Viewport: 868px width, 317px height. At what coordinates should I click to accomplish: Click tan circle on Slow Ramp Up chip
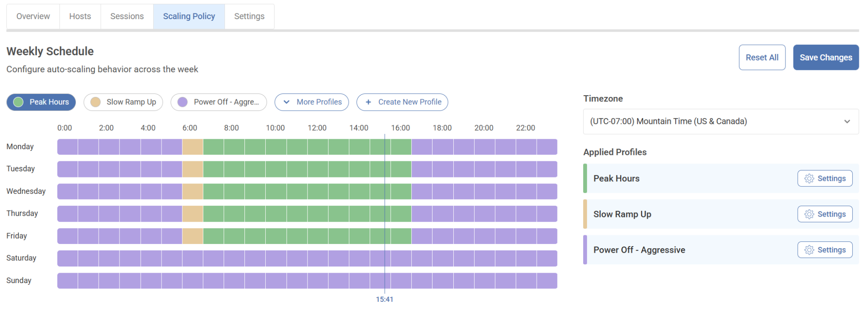tap(96, 102)
